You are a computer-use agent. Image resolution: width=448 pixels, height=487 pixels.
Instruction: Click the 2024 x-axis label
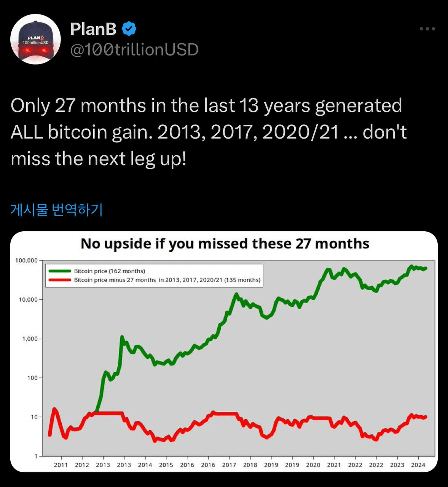(x=418, y=465)
